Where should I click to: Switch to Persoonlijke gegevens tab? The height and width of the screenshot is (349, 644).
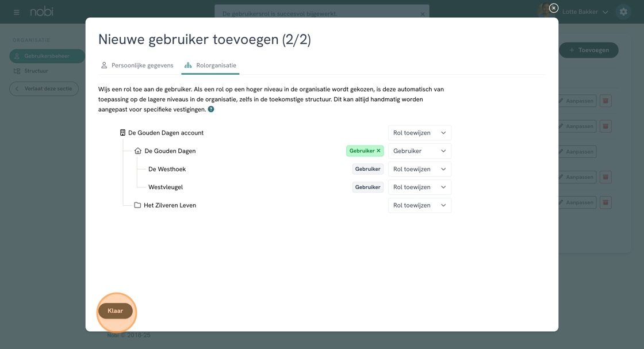click(x=137, y=66)
